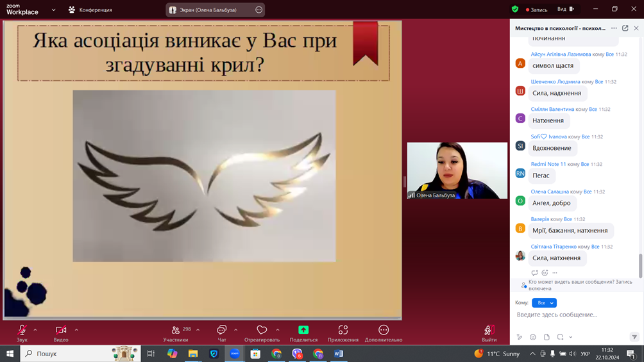This screenshot has height=362, width=644.
Task: Click the message Мрії, бажання, натхнення
Action: click(x=570, y=231)
